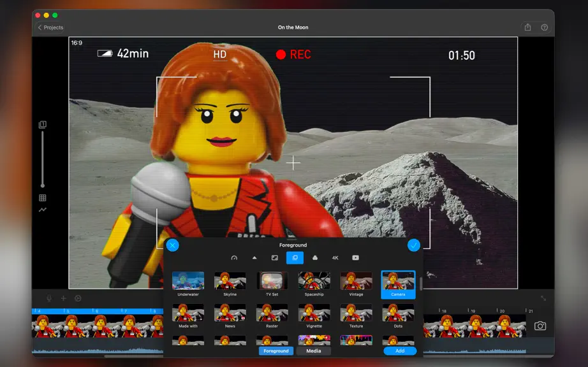The height and width of the screenshot is (367, 588).
Task: Open the speed gauge tab in the effects panel
Action: pyautogui.click(x=235, y=257)
